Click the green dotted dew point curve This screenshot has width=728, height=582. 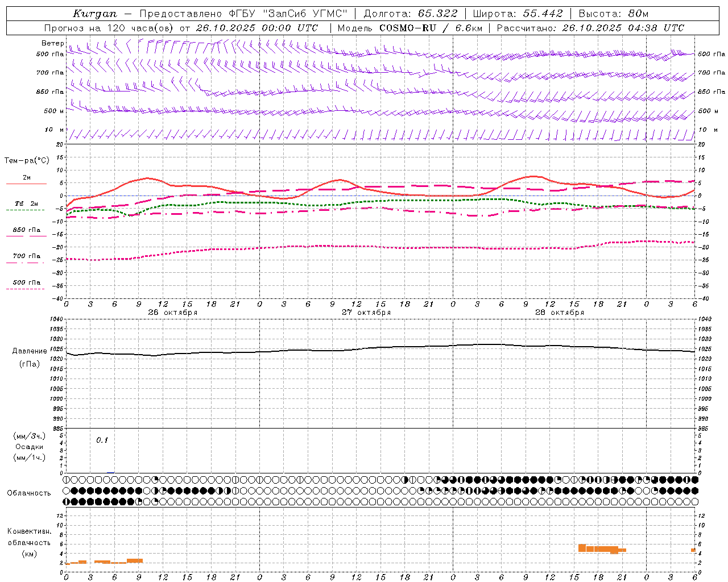(380, 201)
